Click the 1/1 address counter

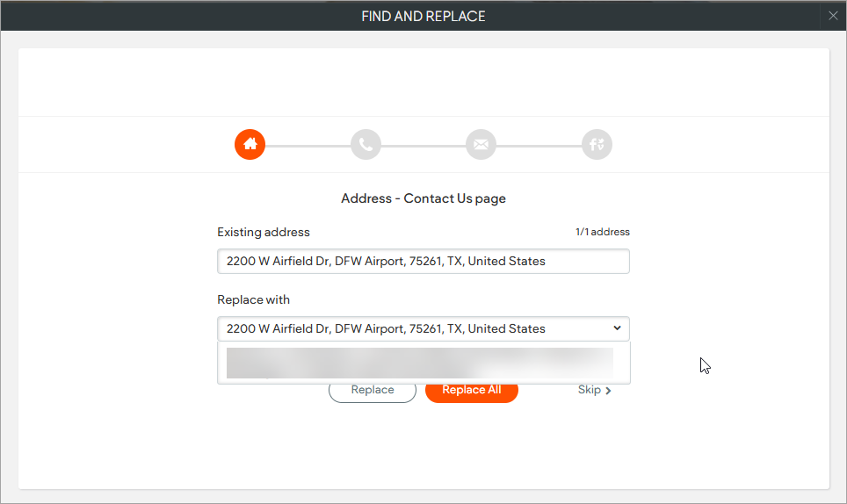click(x=602, y=233)
